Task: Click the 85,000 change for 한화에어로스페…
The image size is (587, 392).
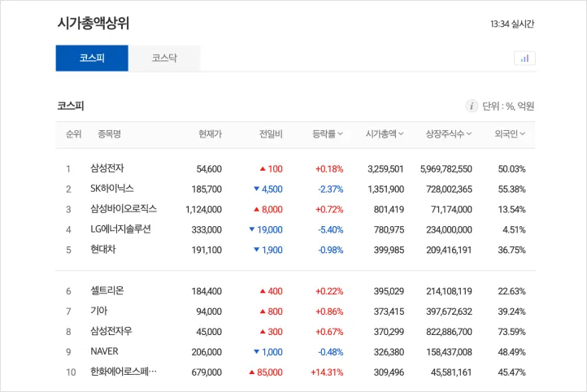Action: pyautogui.click(x=265, y=372)
